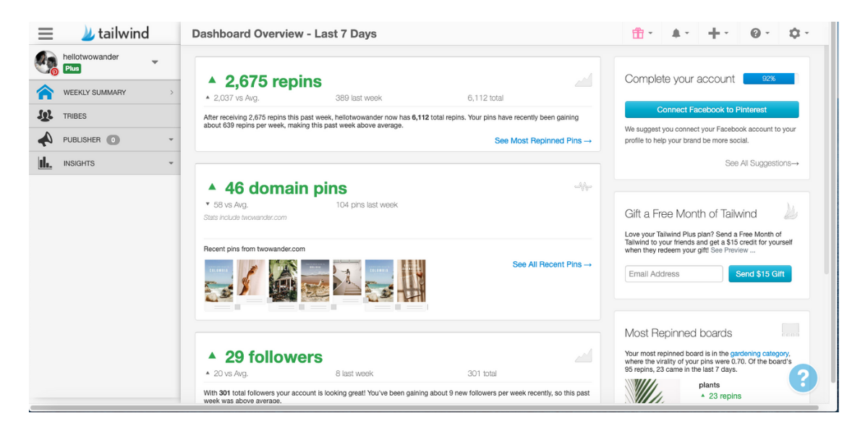The image size is (868, 434).
Task: Open See Most Repinned Pins link
Action: (542, 141)
